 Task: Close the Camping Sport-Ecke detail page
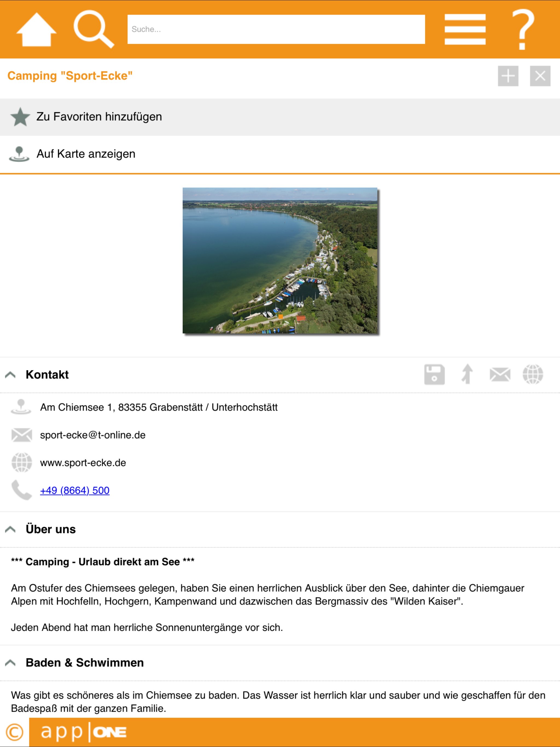pos(540,76)
